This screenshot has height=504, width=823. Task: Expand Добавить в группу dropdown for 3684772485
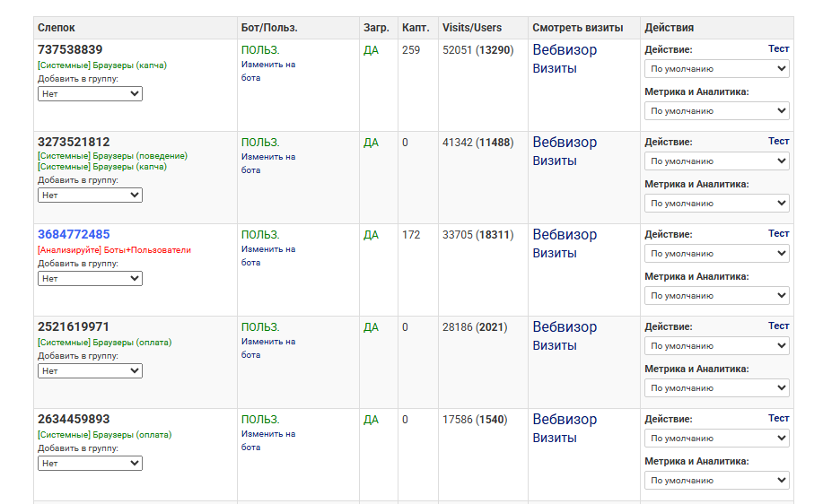click(x=90, y=278)
